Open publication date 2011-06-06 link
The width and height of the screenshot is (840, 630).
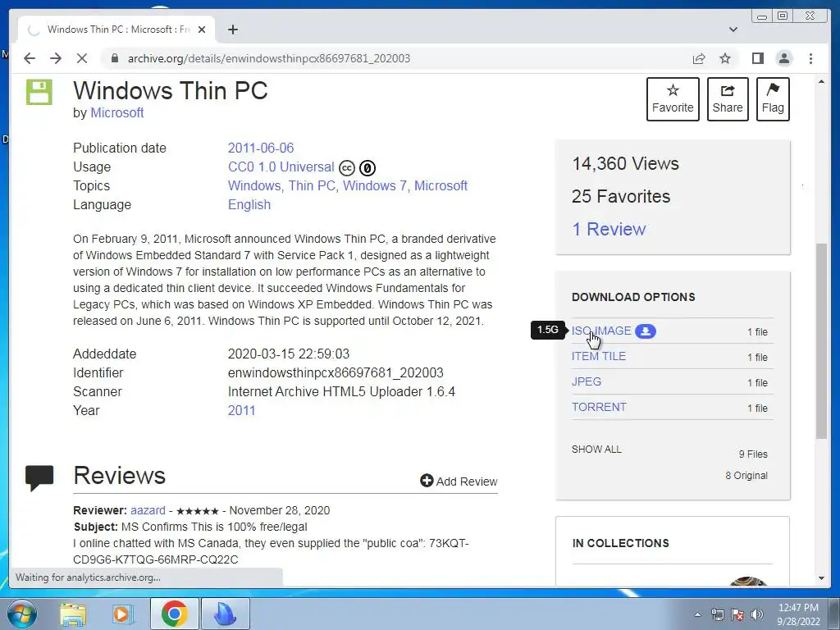[261, 148]
